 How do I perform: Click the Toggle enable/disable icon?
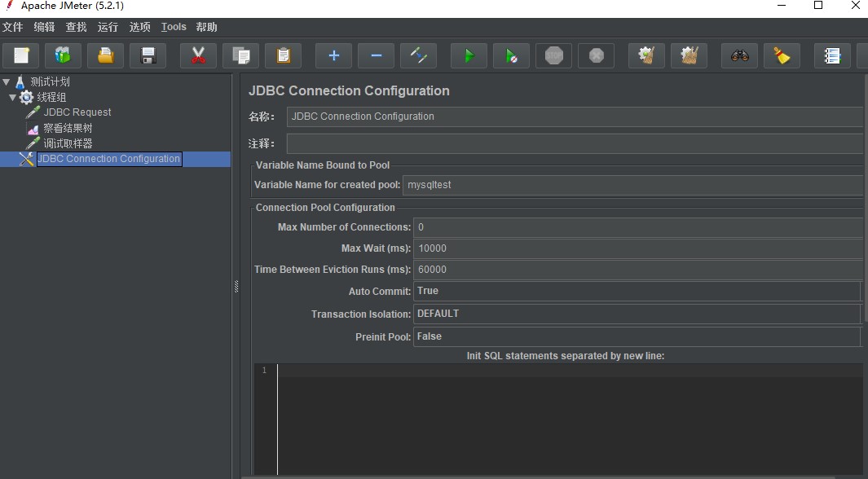[x=418, y=56]
